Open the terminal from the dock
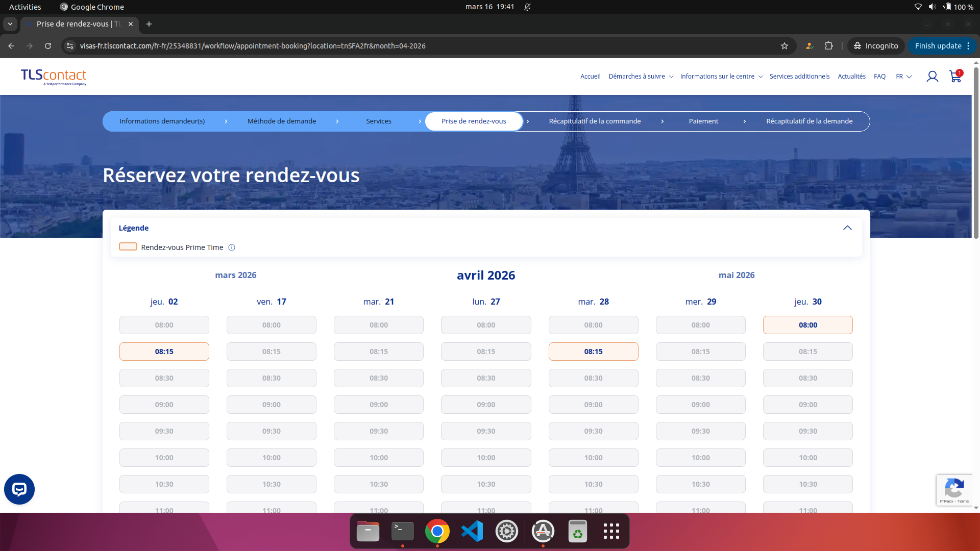 (402, 531)
